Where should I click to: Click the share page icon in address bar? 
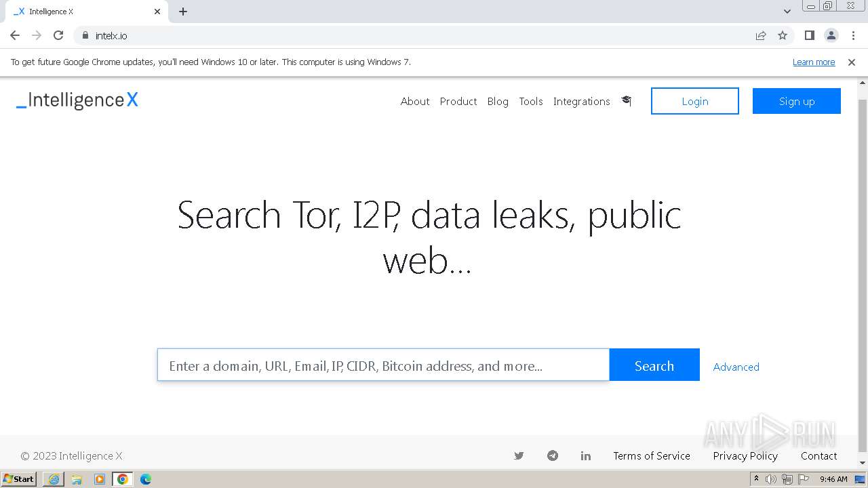click(761, 35)
